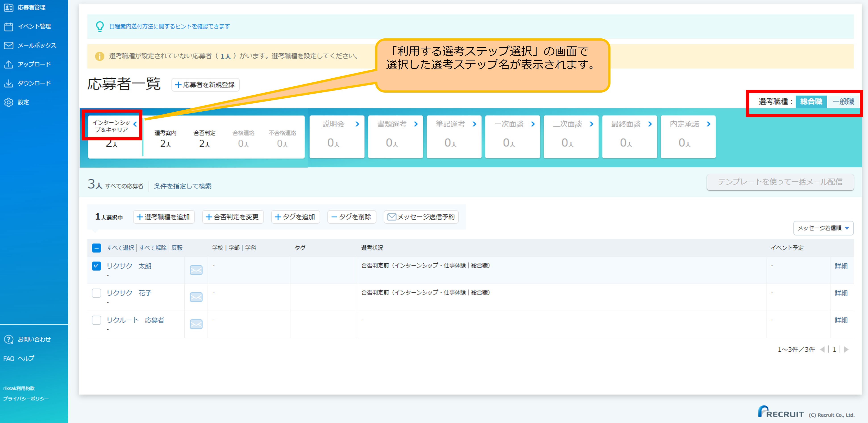Open 詳細 for リクルート 応募者
868x423 pixels.
pyautogui.click(x=841, y=320)
